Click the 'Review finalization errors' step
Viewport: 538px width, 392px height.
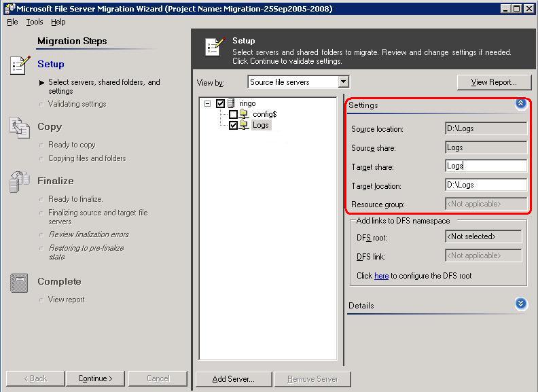point(88,234)
